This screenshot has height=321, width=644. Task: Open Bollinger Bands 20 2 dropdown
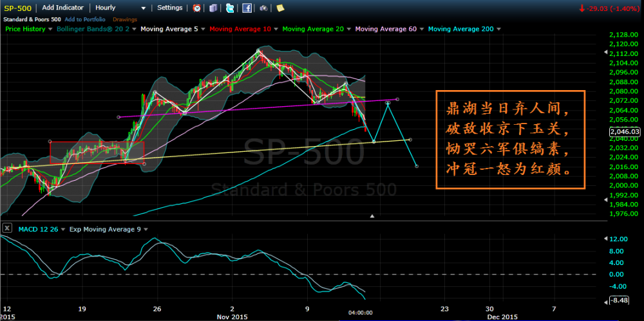click(x=135, y=30)
